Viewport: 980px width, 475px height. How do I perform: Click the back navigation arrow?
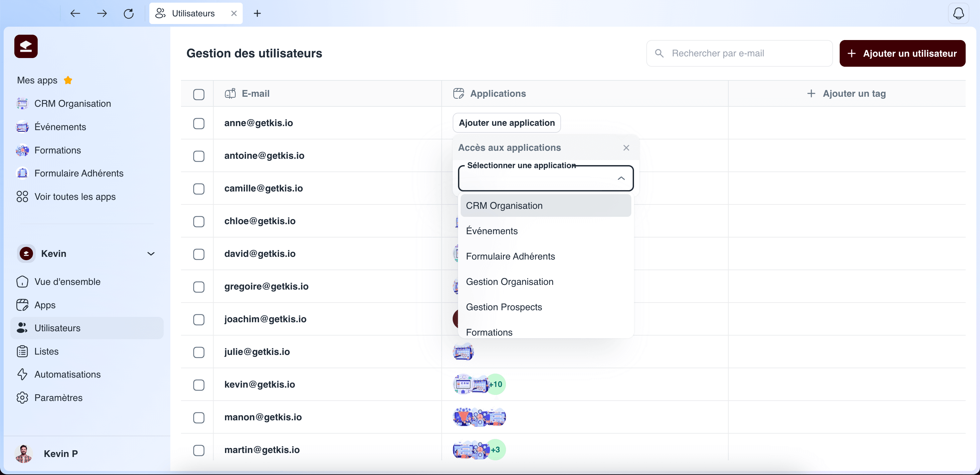tap(75, 13)
